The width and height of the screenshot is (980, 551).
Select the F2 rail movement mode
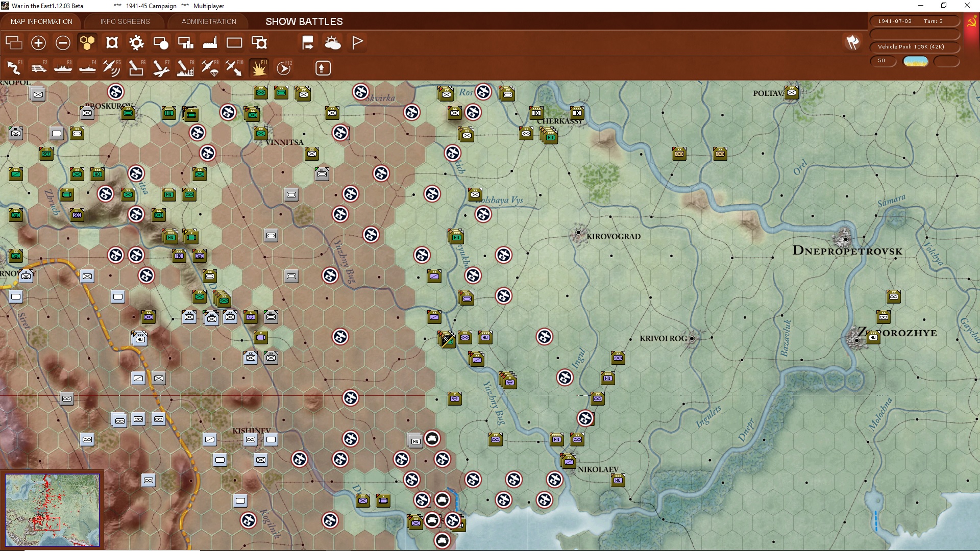(38, 68)
